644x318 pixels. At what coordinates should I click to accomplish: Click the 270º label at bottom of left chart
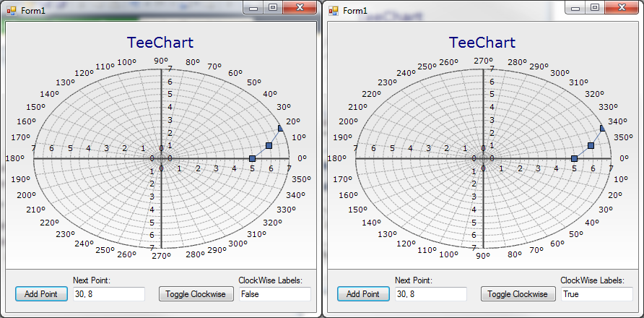click(x=162, y=256)
